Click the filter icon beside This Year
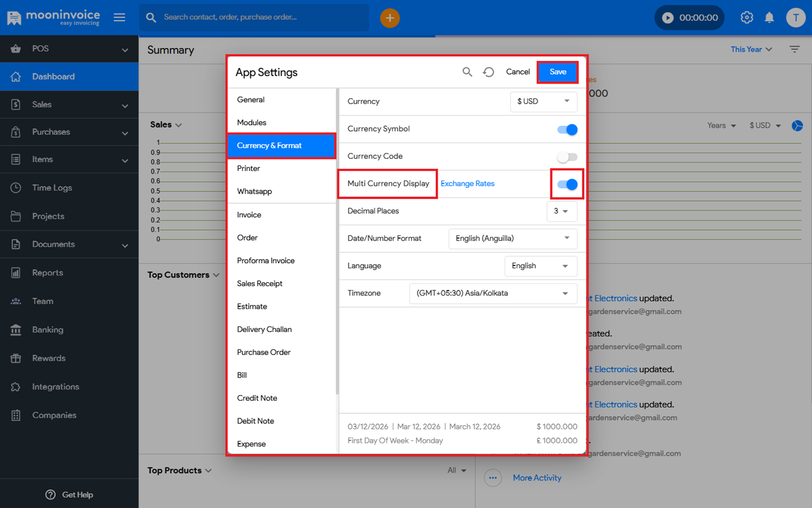The height and width of the screenshot is (508, 812). click(795, 50)
